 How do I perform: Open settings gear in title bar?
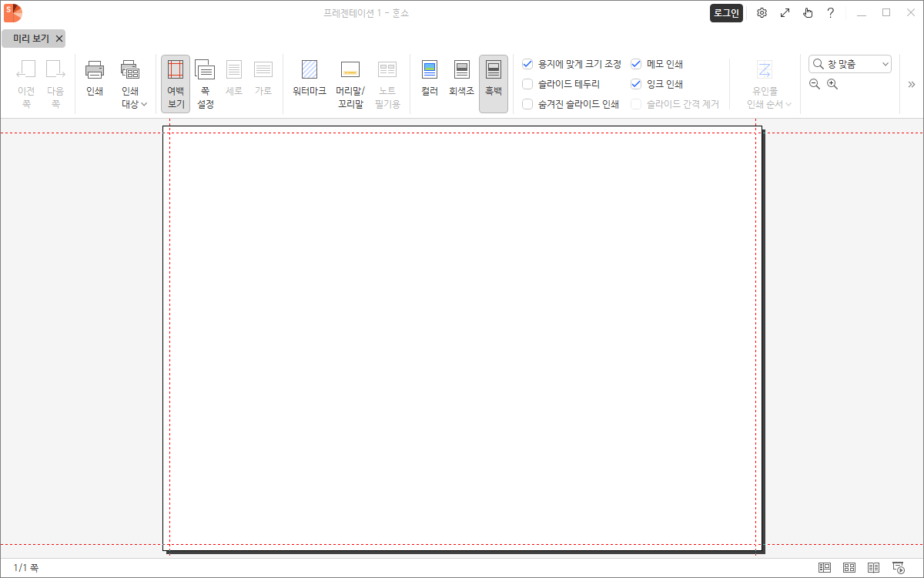(762, 13)
